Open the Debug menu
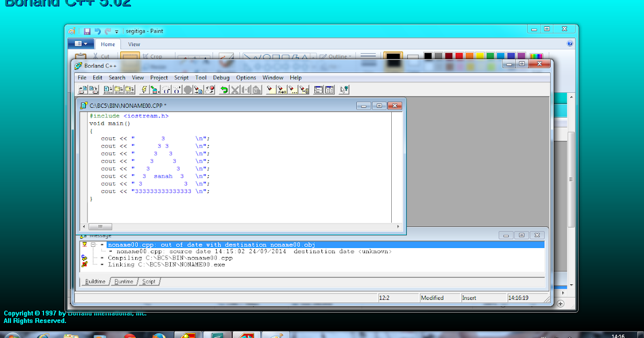 221,77
